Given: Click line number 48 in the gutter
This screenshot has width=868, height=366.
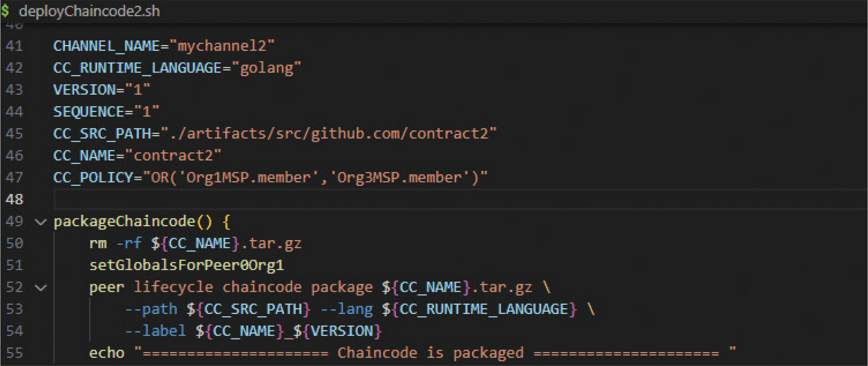Looking at the screenshot, I should (14, 199).
